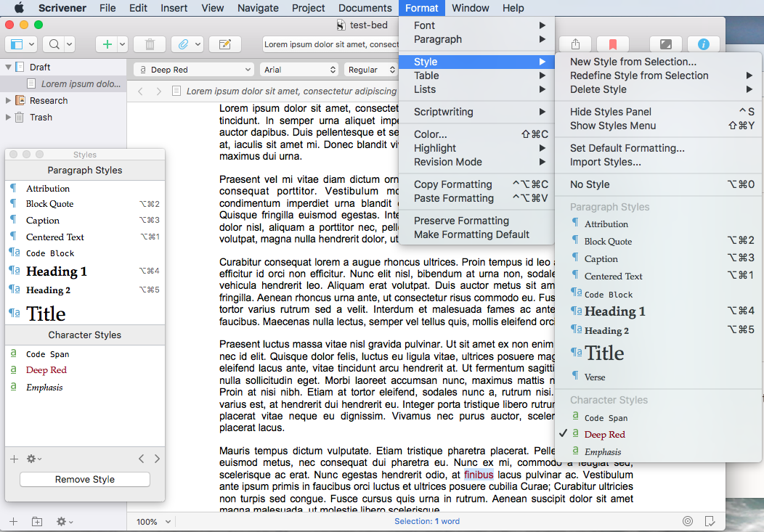Image resolution: width=764 pixels, height=532 pixels.
Task: Expand the Trash folder in binder
Action: click(x=8, y=118)
